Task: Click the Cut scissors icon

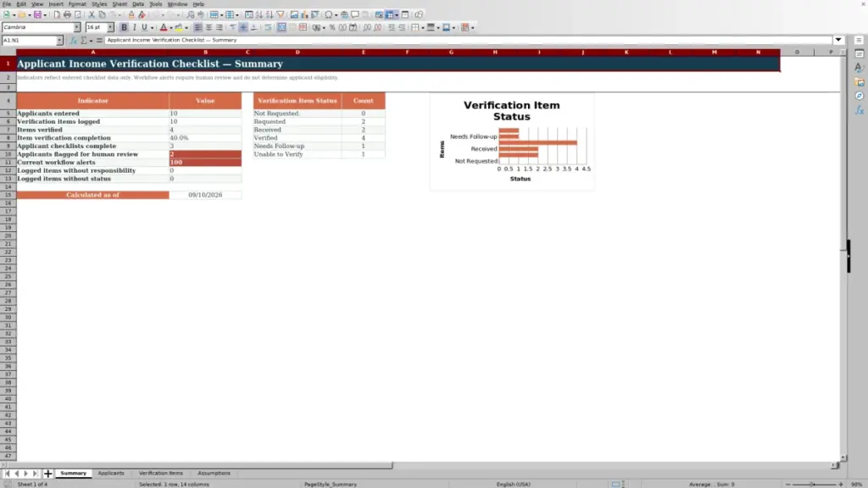Action: (x=92, y=14)
